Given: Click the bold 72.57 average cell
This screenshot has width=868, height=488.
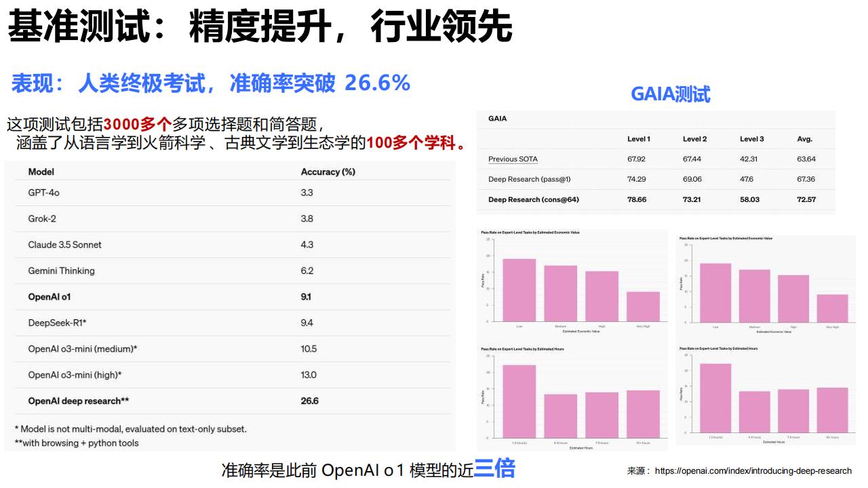Looking at the screenshot, I should tap(807, 200).
